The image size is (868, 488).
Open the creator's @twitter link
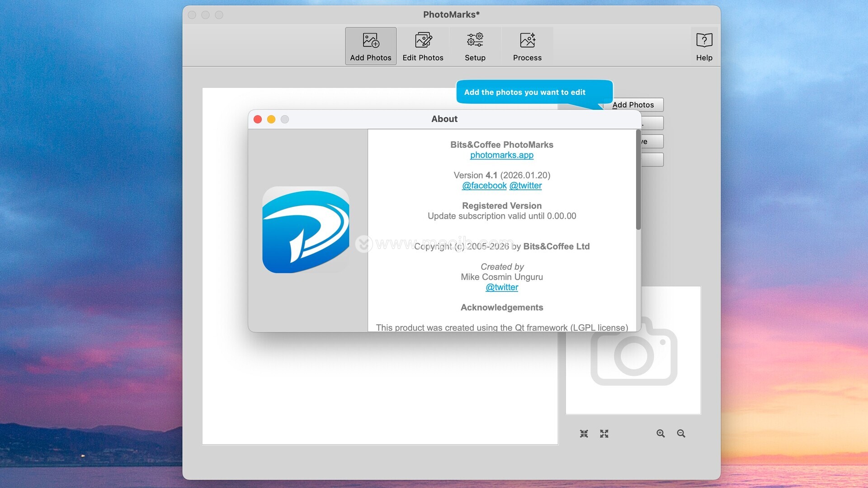point(501,287)
